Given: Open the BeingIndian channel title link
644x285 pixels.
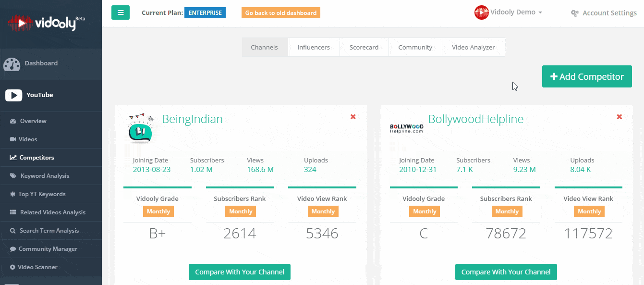Looking at the screenshot, I should [192, 119].
